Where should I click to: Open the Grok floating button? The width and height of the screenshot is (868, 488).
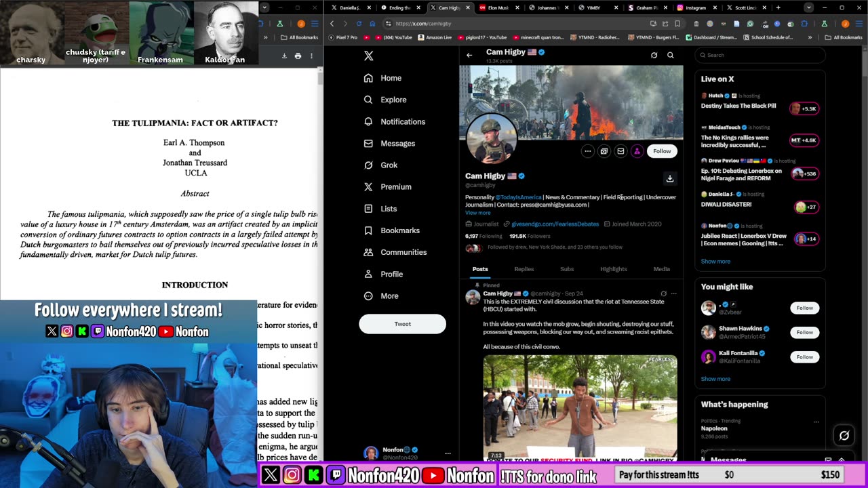tap(844, 436)
